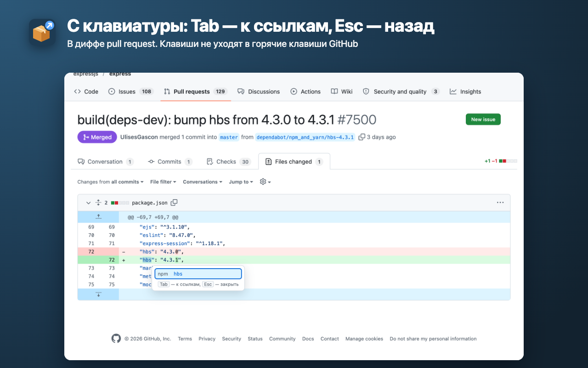The width and height of the screenshot is (588, 368).
Task: Click the GitHub logo in footer
Action: (x=116, y=339)
